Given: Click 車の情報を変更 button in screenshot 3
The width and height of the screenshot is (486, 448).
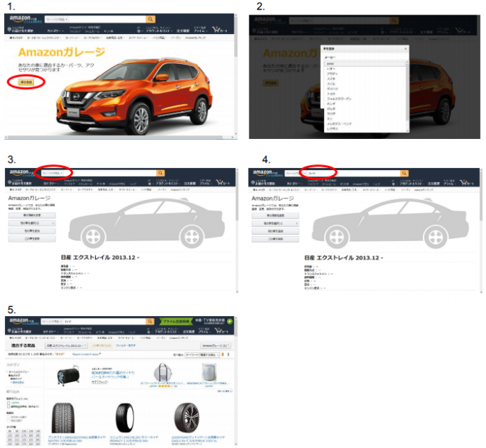Looking at the screenshot, I should click(x=31, y=215).
